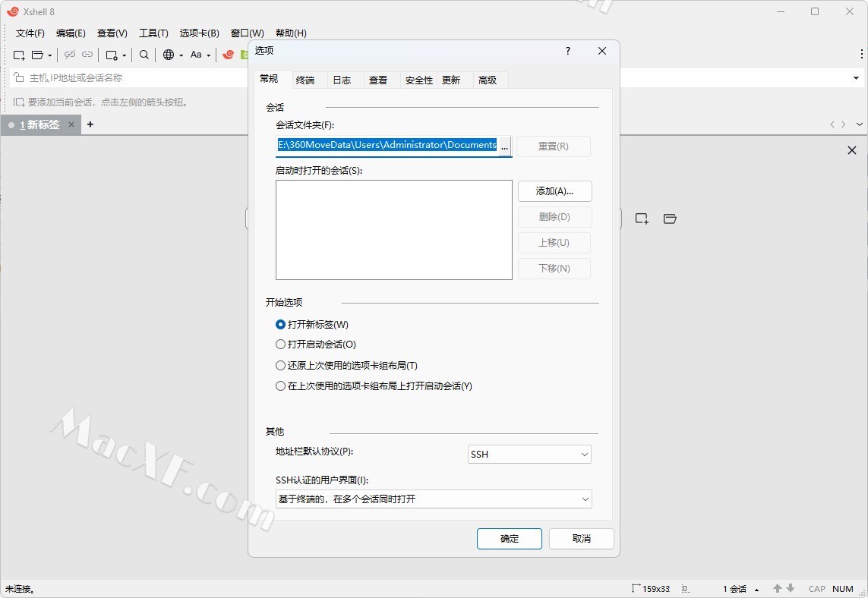Viewport: 868px width, 598px height.
Task: Click the toolbar overflow dots at far right
Action: click(861, 54)
